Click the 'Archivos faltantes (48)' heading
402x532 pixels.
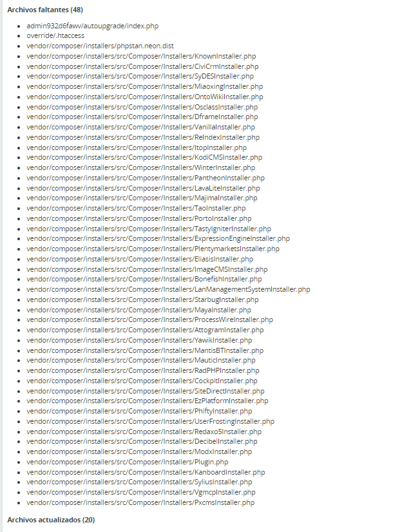click(45, 10)
